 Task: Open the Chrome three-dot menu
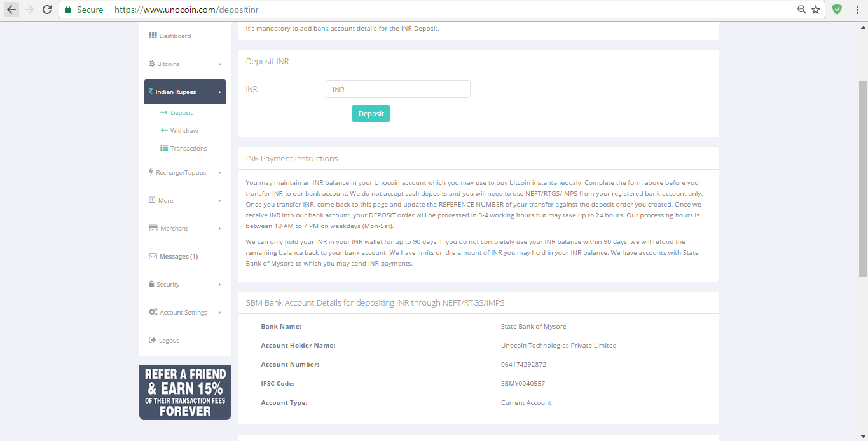point(857,10)
